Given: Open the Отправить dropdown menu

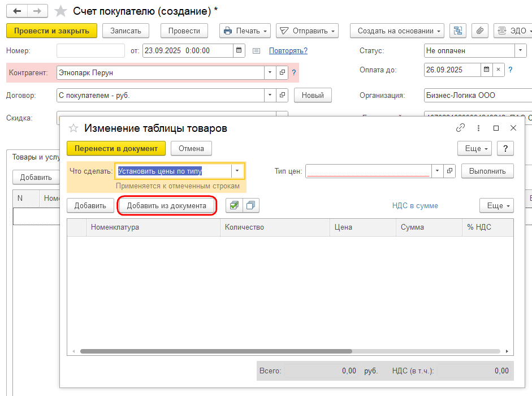Looking at the screenshot, I should pyautogui.click(x=307, y=31).
